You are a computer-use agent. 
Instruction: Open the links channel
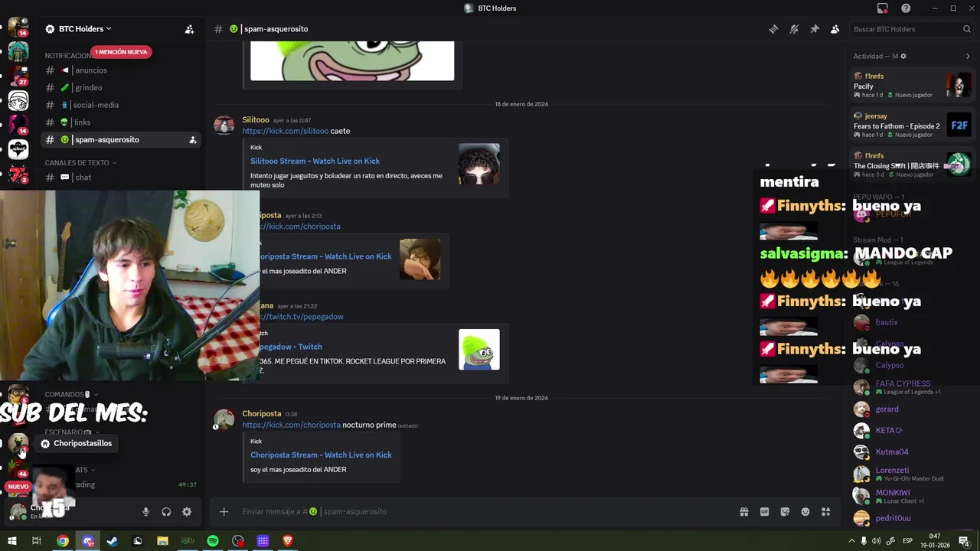click(x=122, y=122)
